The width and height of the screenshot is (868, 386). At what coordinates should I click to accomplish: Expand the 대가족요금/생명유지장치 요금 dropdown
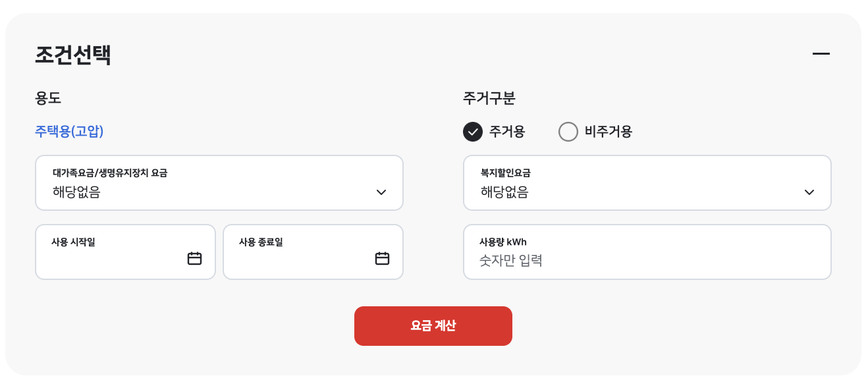(x=219, y=183)
